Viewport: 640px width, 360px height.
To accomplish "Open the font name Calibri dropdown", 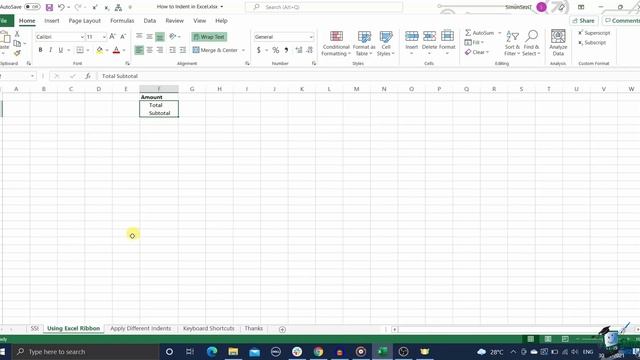I will click(x=82, y=37).
